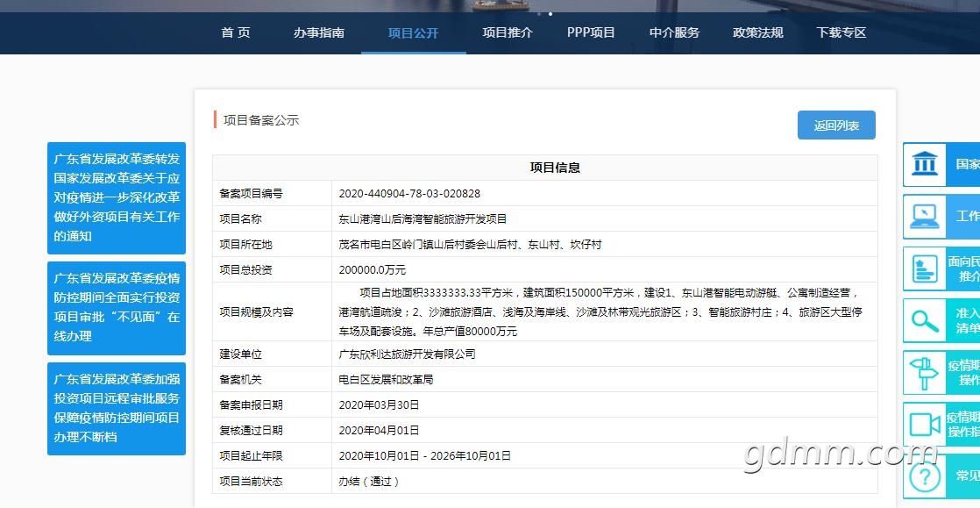Open the 首页 home menu item
This screenshot has height=508, width=980.
pos(236,33)
